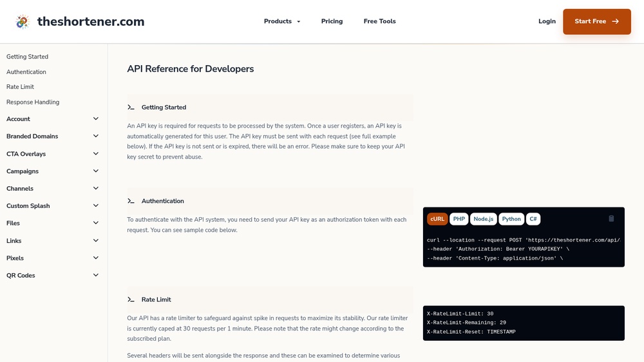Screen dimensions: 644x362
Task: Select the cURL code tab
Action: click(437, 219)
